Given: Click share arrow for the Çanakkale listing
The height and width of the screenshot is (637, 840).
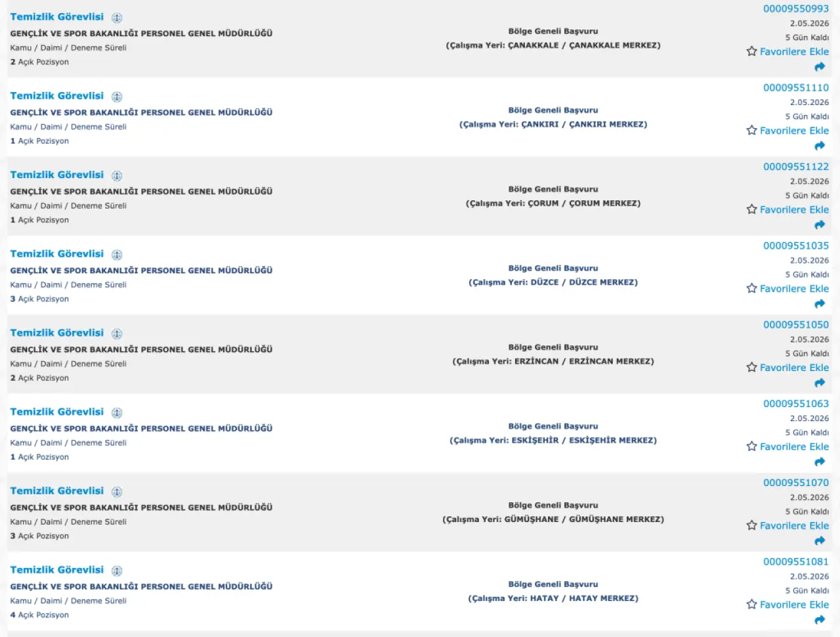Looking at the screenshot, I should click(x=820, y=67).
